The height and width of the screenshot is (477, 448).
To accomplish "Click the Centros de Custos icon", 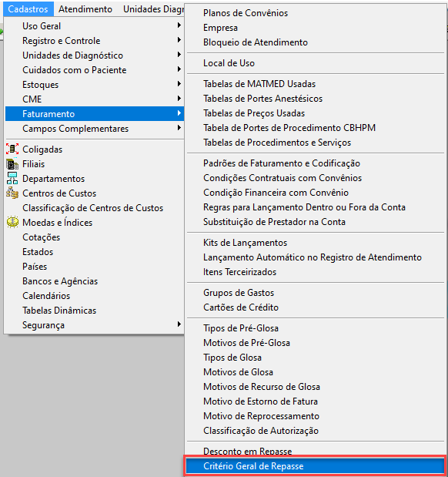I will point(12,193).
